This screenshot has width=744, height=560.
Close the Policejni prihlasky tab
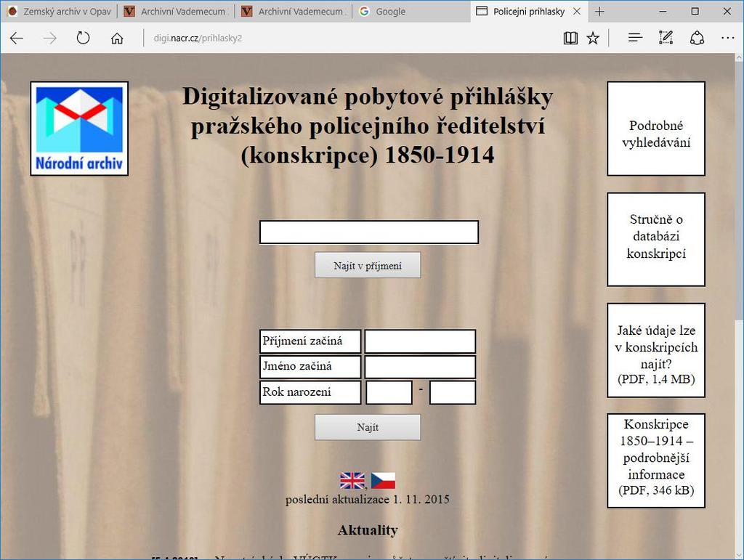tap(577, 12)
